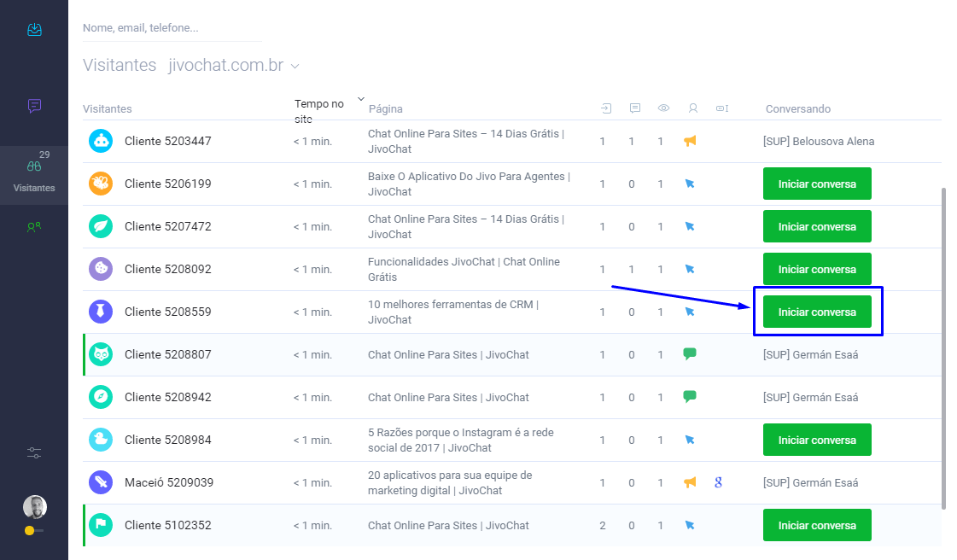Open the inbox icon in sidebar
This screenshot has width=957, height=560.
tap(34, 29)
